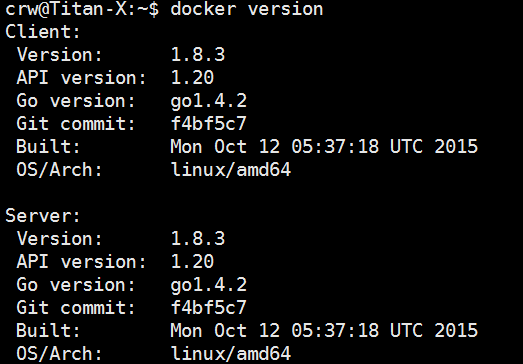Click Server Go version go1.4.2
Image resolution: width=523 pixels, height=364 pixels.
coord(208,286)
